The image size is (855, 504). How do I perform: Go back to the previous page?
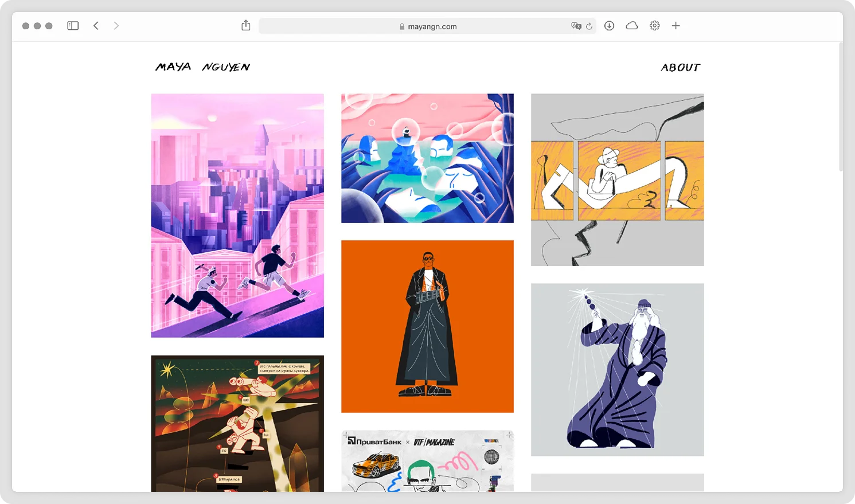click(96, 26)
